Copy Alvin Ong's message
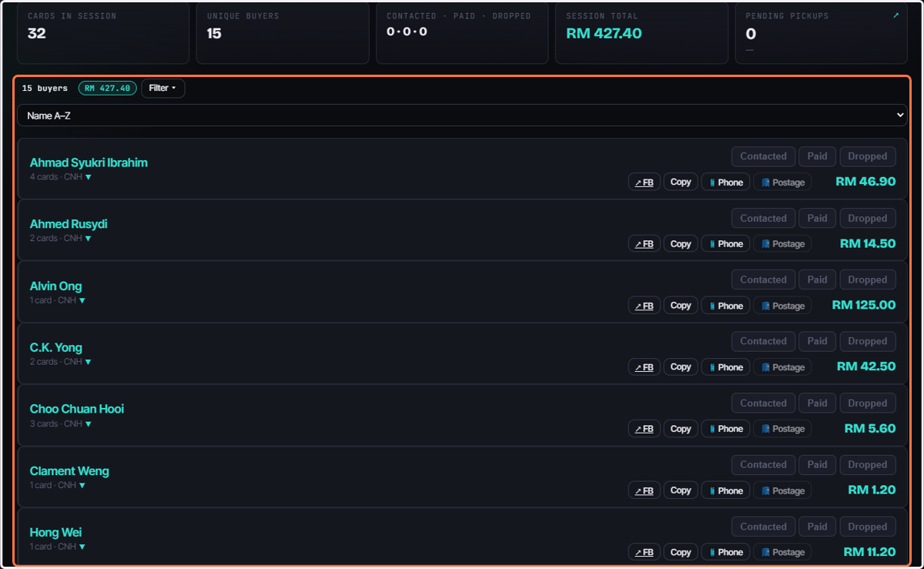Screen dimensions: 924x569 coord(681,306)
